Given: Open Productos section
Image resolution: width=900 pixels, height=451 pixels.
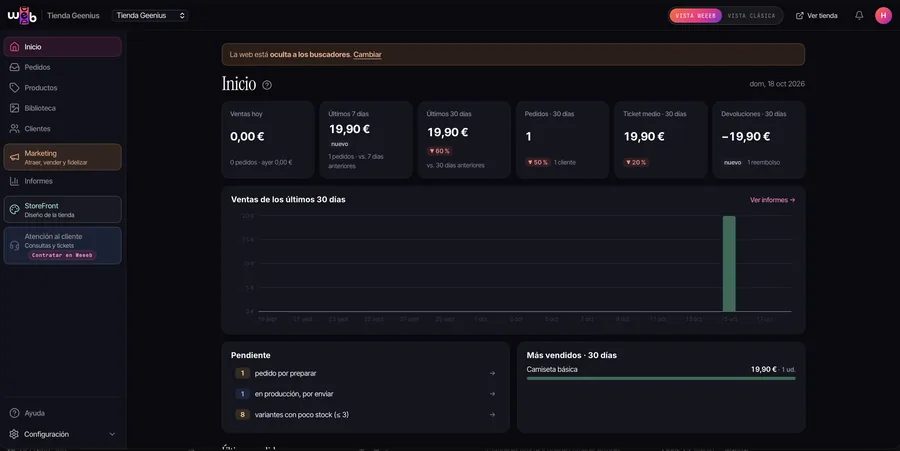Looking at the screenshot, I should pos(63,88).
